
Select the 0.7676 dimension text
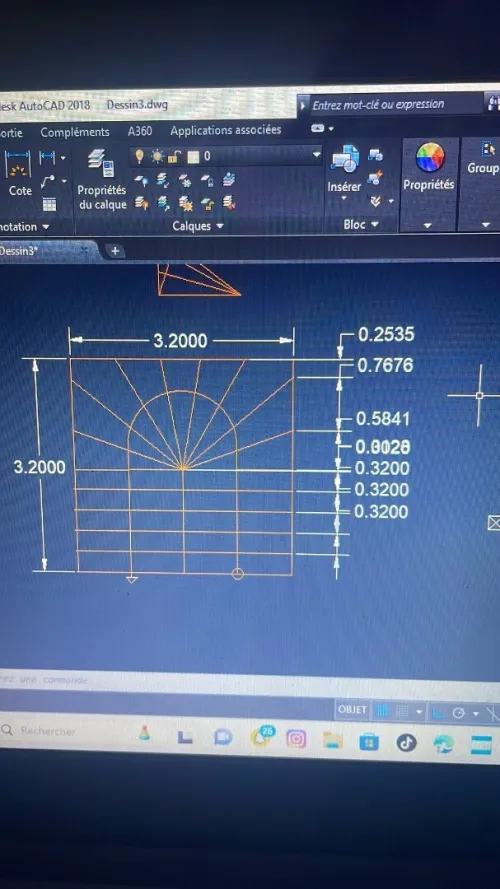click(x=385, y=365)
